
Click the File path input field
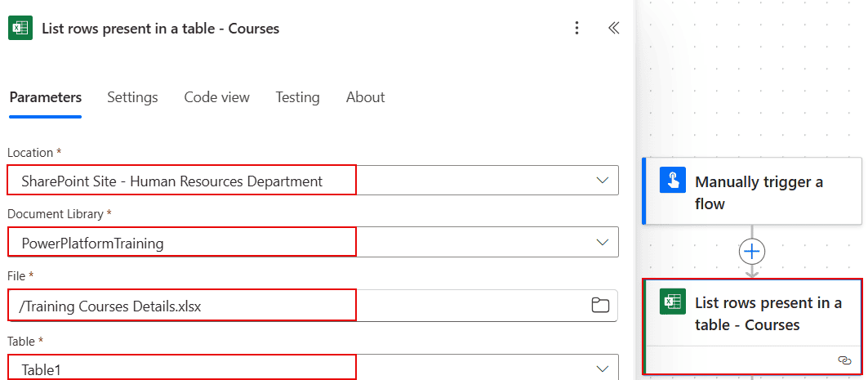(313, 305)
